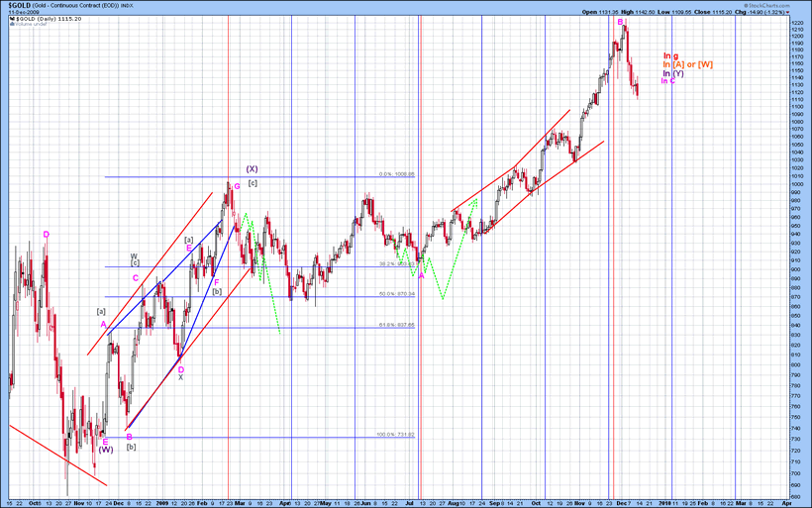
Task: Click the (W) wave label near chart bottom
Action: coord(106,450)
